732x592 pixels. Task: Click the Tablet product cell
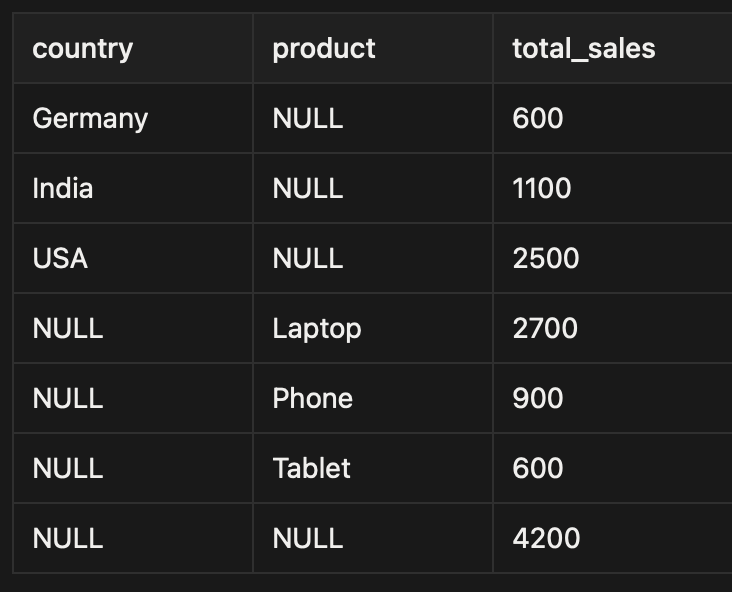pyautogui.click(x=311, y=468)
